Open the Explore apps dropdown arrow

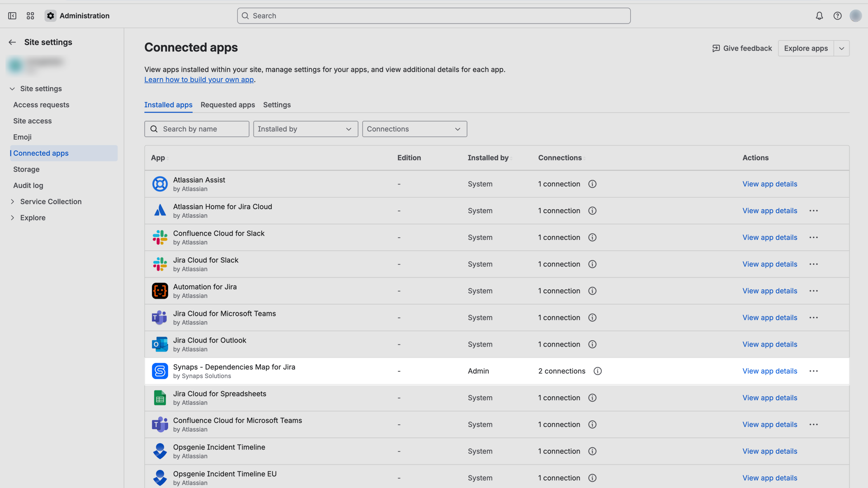pos(841,48)
